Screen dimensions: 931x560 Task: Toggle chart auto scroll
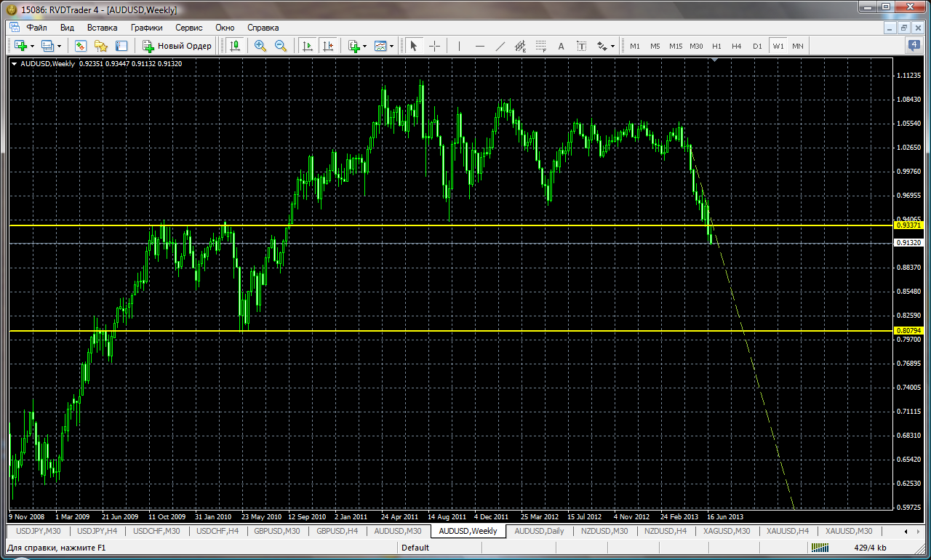click(308, 46)
